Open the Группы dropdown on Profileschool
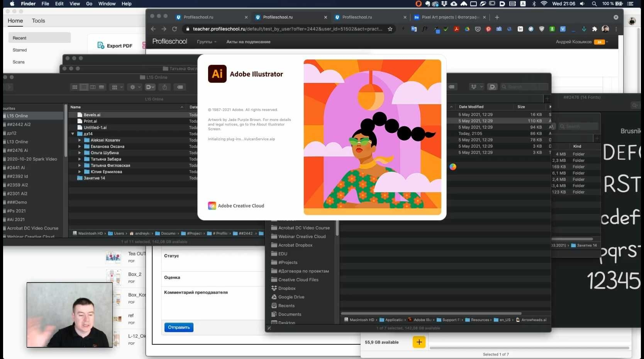This screenshot has height=359, width=644. coord(207,42)
